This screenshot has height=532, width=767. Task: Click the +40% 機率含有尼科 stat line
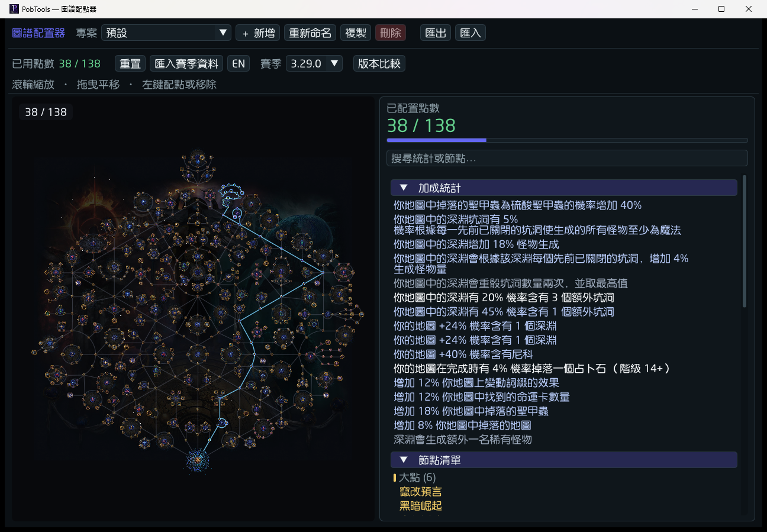coord(463,354)
